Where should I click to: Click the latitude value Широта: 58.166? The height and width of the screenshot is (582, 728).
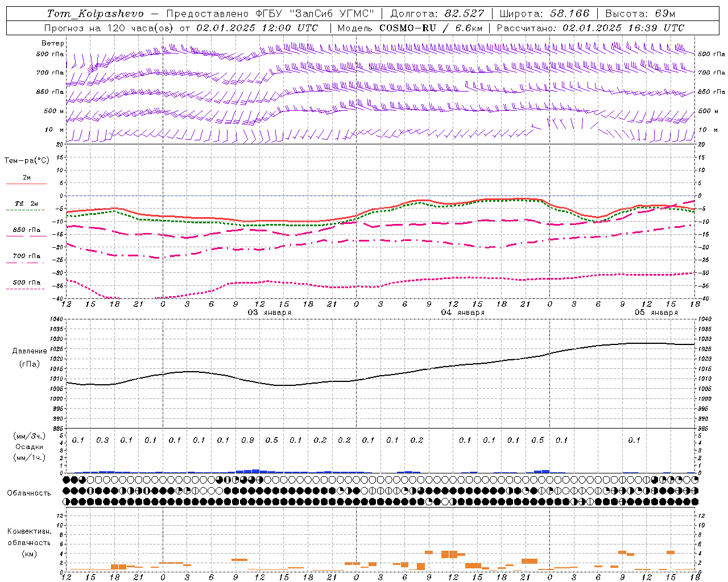pyautogui.click(x=545, y=14)
